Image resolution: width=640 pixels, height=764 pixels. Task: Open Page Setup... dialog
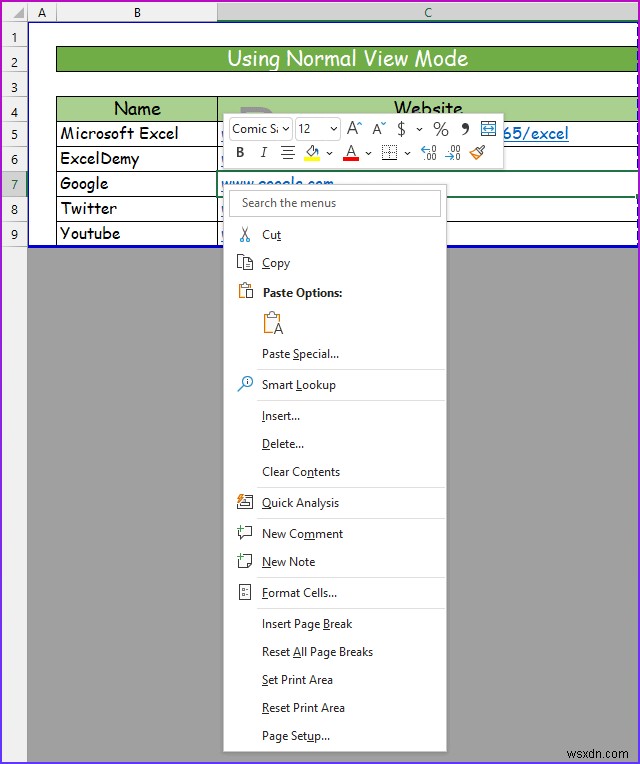click(x=335, y=736)
